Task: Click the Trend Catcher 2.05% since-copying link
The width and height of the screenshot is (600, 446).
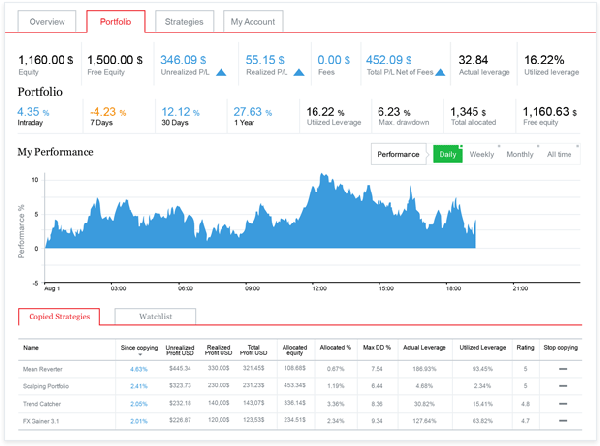Action: tap(138, 402)
